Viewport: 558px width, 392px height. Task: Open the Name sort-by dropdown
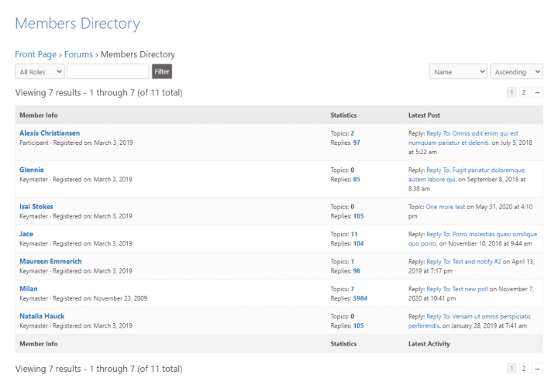458,71
